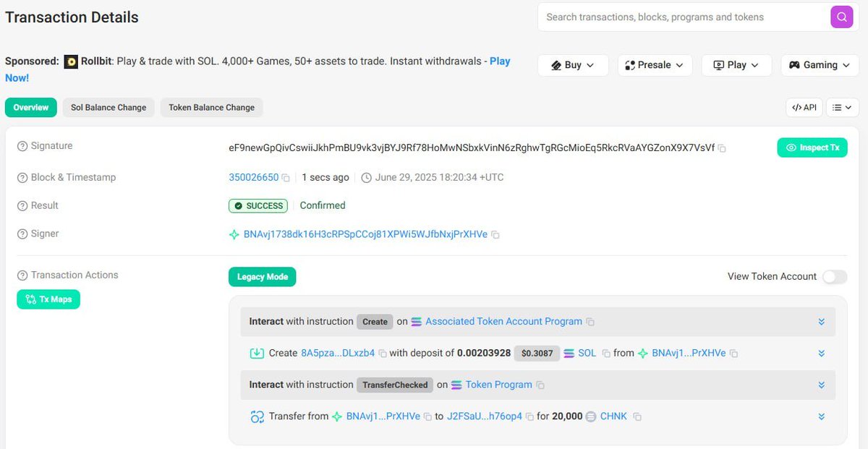Copy the Associated Token Account Program address
This screenshot has height=449, width=868.
point(590,322)
